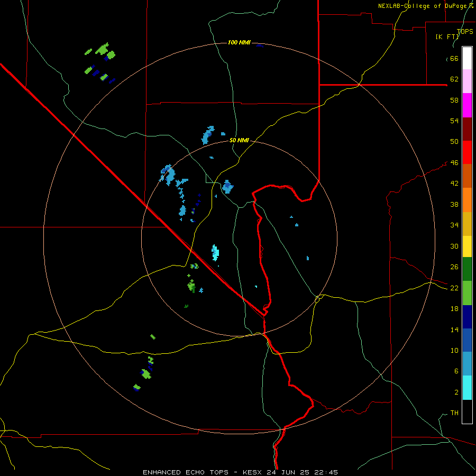
Task: Click the '38' scale label
Action: coord(454,204)
